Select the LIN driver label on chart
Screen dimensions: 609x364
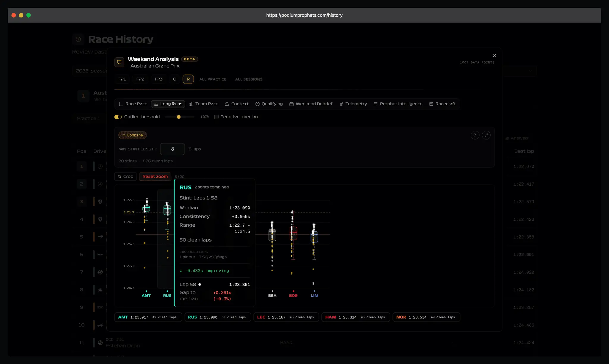click(x=314, y=295)
